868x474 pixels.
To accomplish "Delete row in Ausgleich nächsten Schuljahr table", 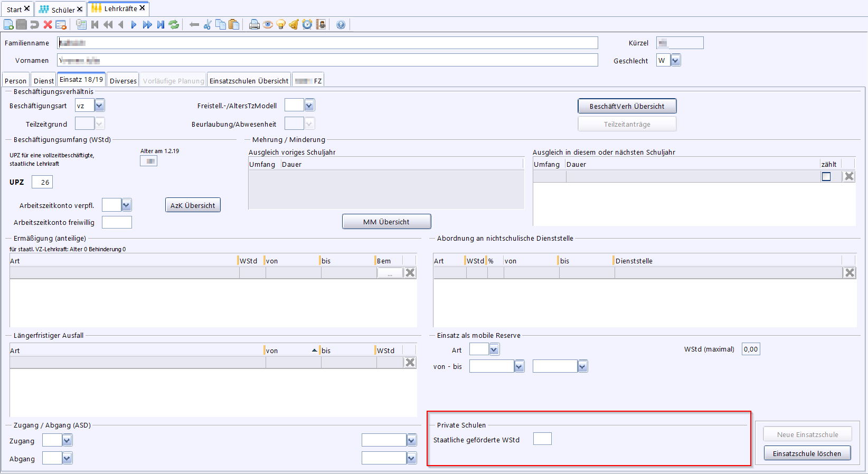I will (849, 176).
